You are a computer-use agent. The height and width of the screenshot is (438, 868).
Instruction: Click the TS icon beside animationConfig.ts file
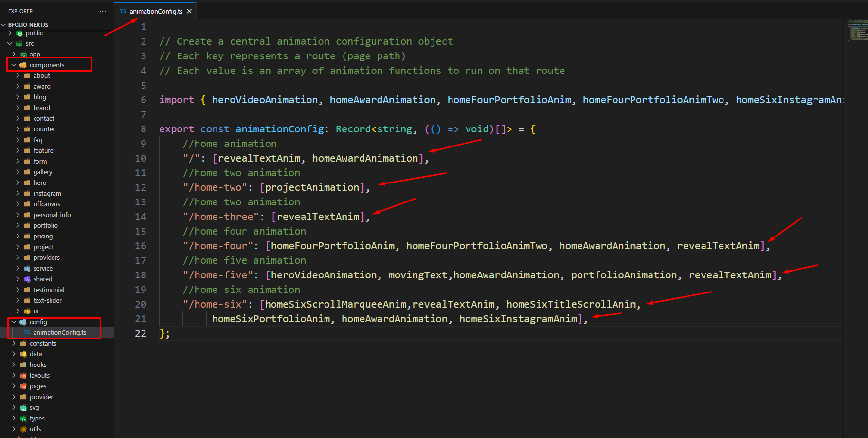[x=27, y=333]
